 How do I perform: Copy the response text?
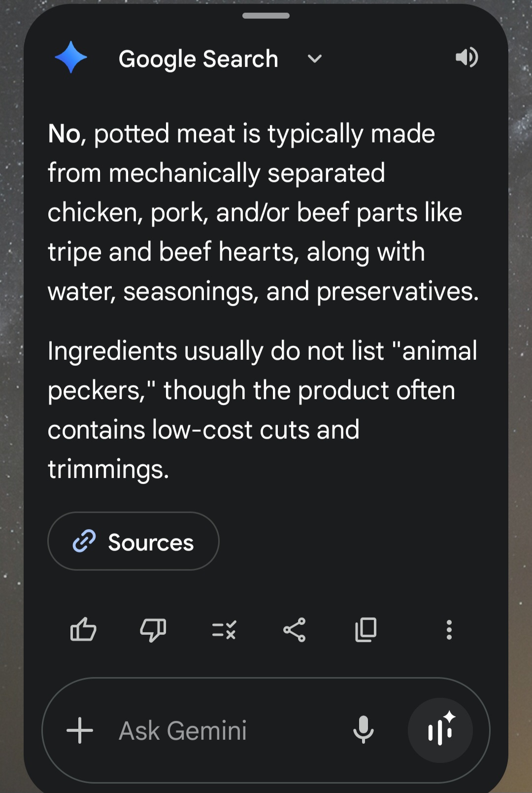pos(366,629)
